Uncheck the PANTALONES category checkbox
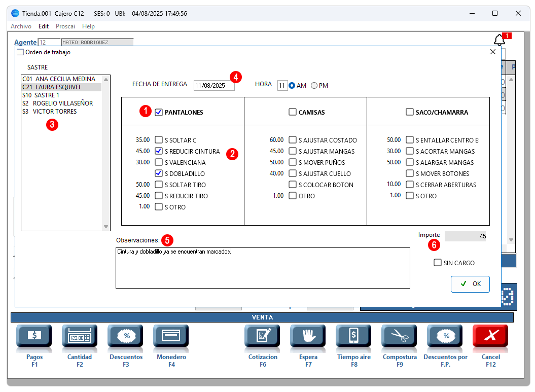This screenshot has height=392, width=535. coord(159,112)
